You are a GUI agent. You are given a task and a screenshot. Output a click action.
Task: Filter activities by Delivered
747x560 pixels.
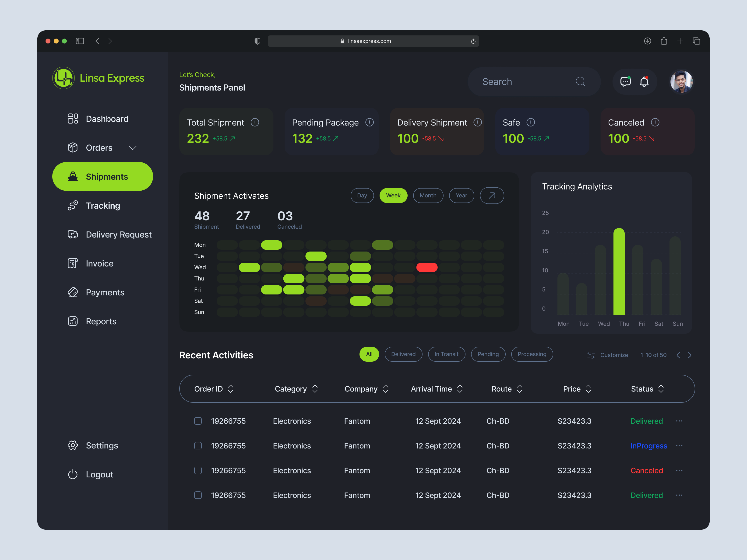click(404, 354)
